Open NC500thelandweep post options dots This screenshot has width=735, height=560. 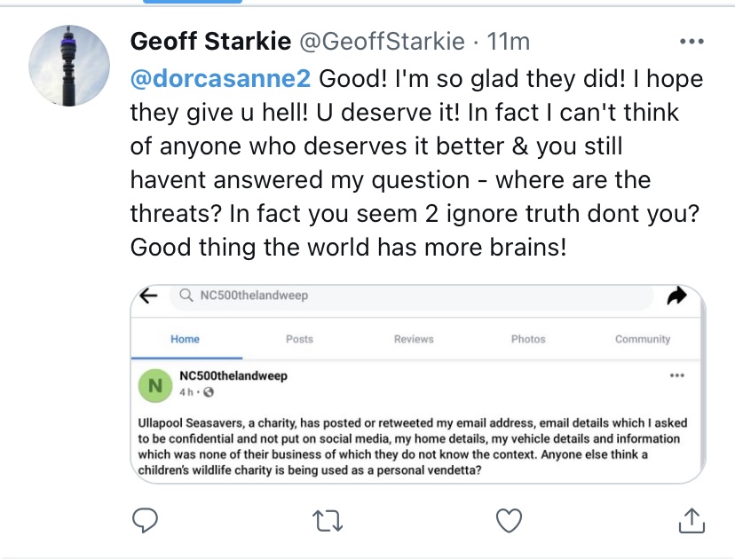pyautogui.click(x=677, y=376)
